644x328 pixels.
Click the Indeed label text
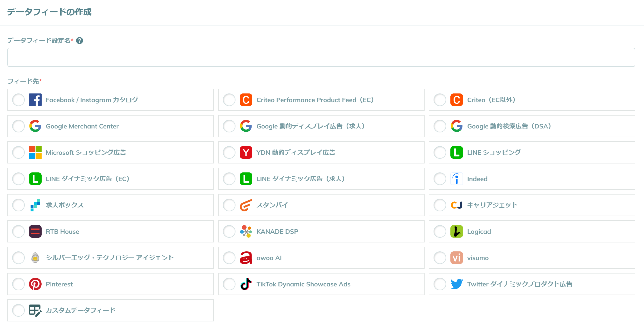point(477,179)
